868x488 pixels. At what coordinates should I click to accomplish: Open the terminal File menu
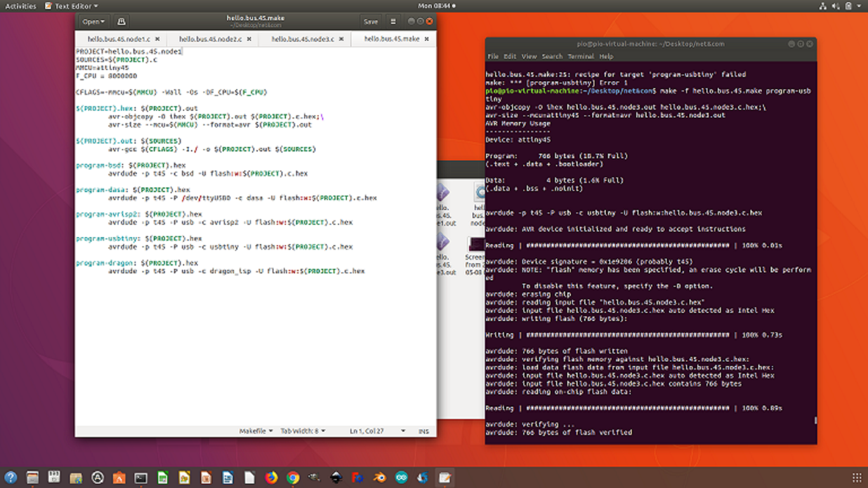[493, 56]
